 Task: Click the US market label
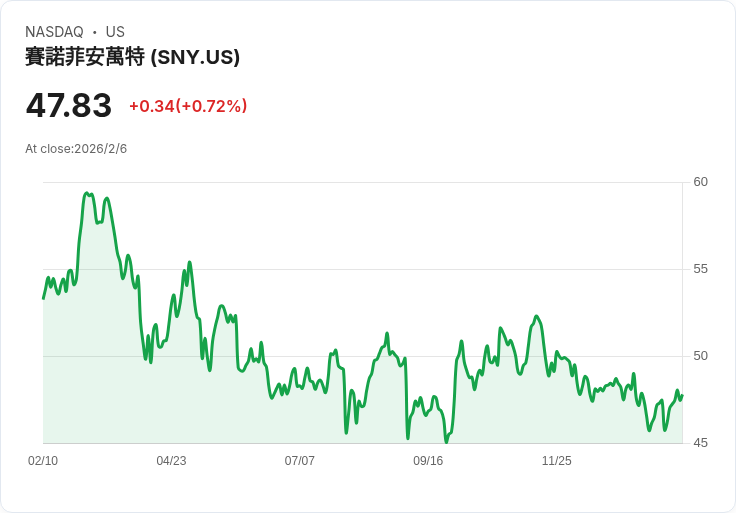(x=115, y=32)
